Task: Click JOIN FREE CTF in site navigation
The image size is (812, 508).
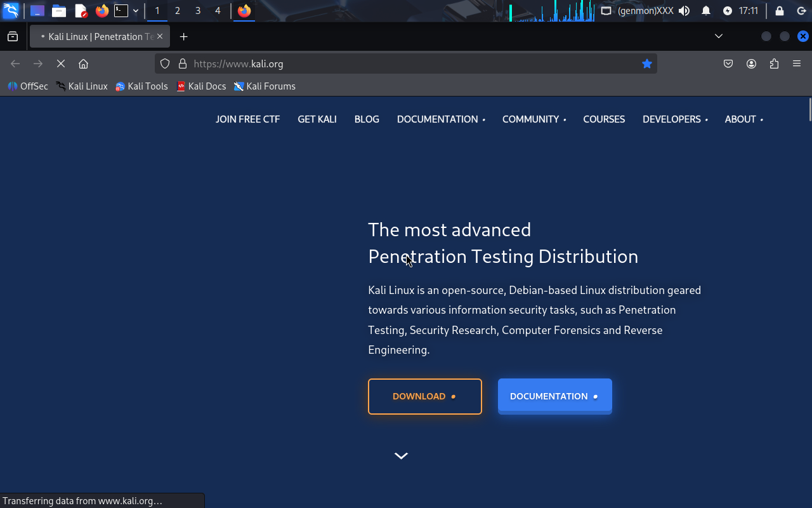Action: click(x=247, y=119)
